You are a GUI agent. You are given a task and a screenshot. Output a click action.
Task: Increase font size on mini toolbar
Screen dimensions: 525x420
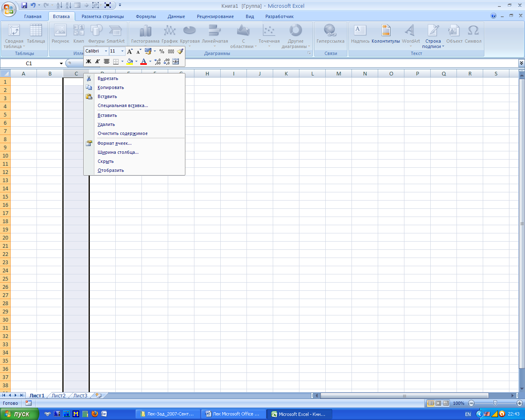[x=130, y=51]
